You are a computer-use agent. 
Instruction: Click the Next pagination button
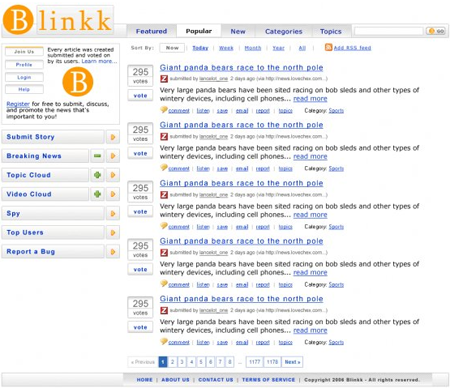[292, 362]
